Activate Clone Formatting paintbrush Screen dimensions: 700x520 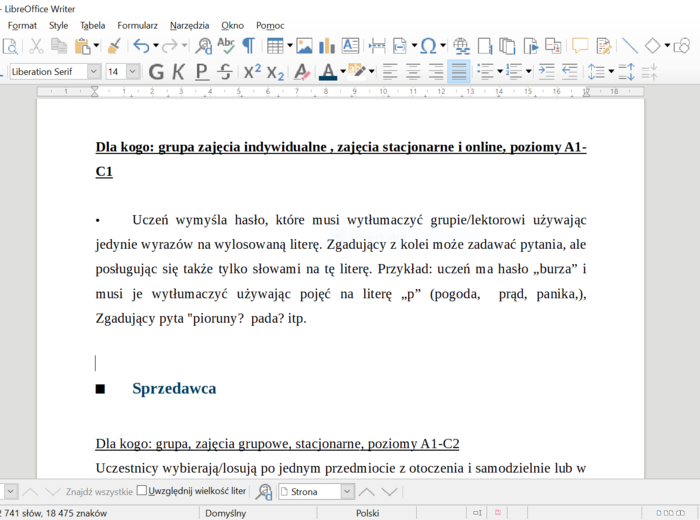pos(114,46)
